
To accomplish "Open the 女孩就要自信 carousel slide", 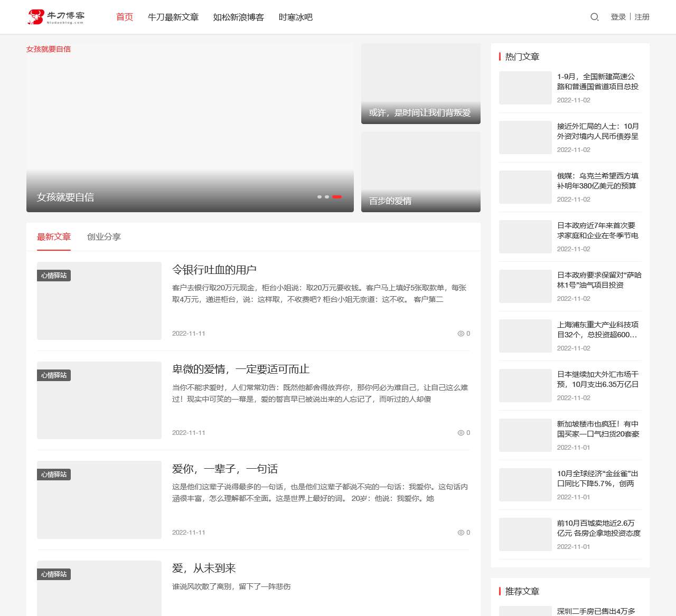I will [x=190, y=128].
